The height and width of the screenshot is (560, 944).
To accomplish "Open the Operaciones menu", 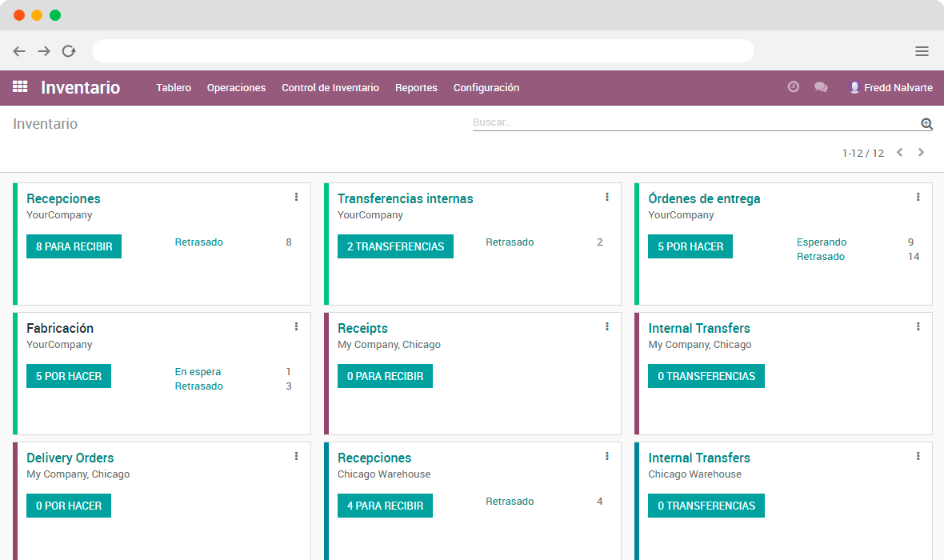I will click(236, 88).
